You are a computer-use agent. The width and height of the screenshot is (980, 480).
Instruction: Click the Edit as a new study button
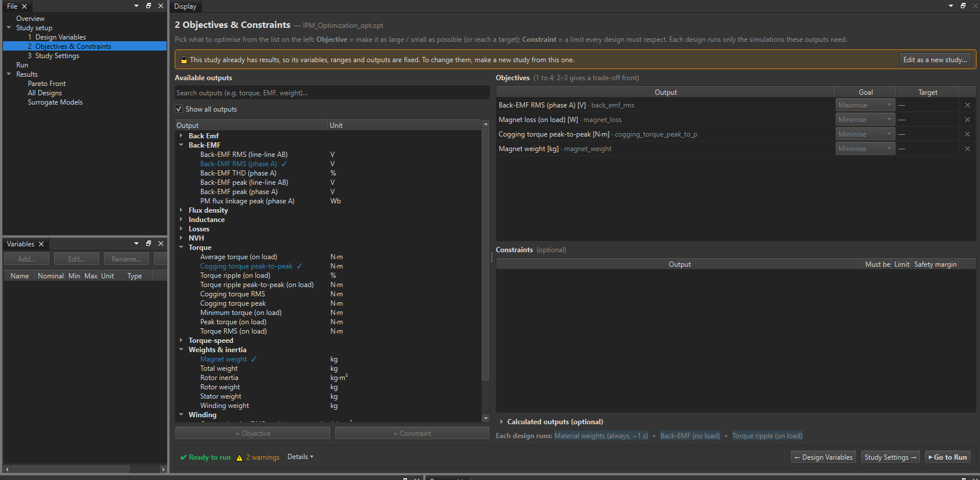[935, 60]
